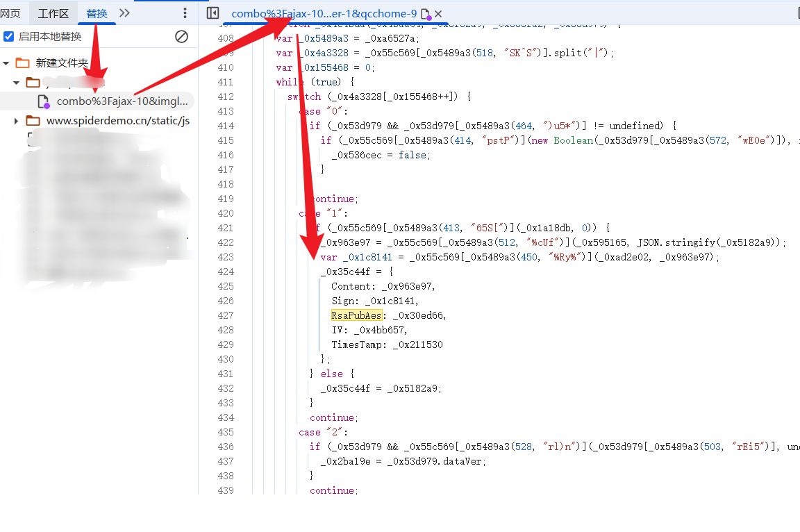The height and width of the screenshot is (532, 800).
Task: Open the three-dot more options menu
Action: [x=185, y=13]
